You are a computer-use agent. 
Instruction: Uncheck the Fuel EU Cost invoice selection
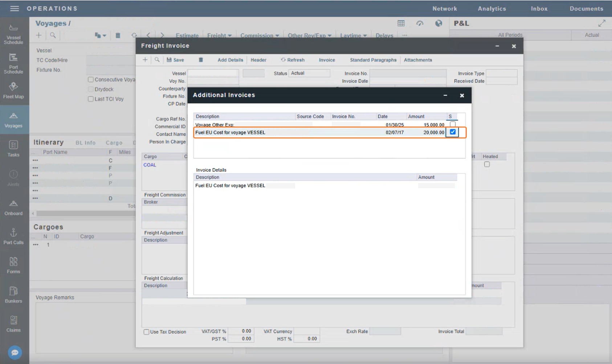pos(452,132)
